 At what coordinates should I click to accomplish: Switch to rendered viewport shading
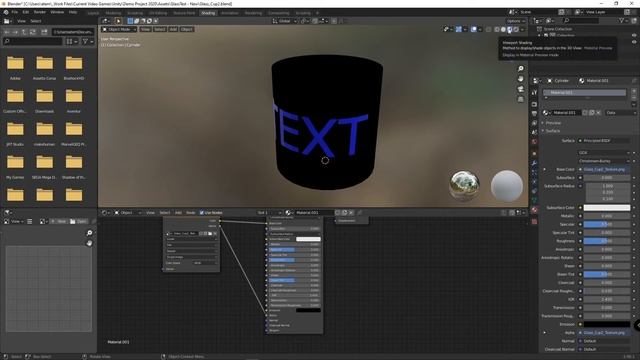pos(516,29)
